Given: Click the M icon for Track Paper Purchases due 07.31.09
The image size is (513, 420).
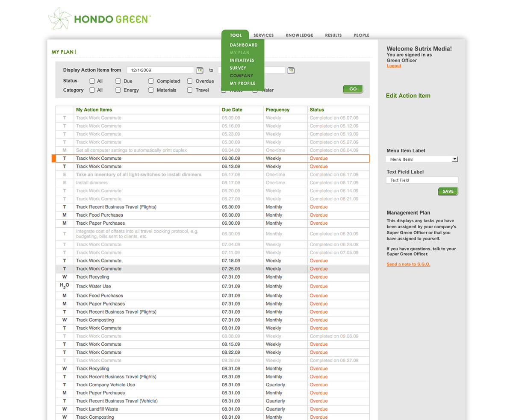Looking at the screenshot, I should 65,304.
